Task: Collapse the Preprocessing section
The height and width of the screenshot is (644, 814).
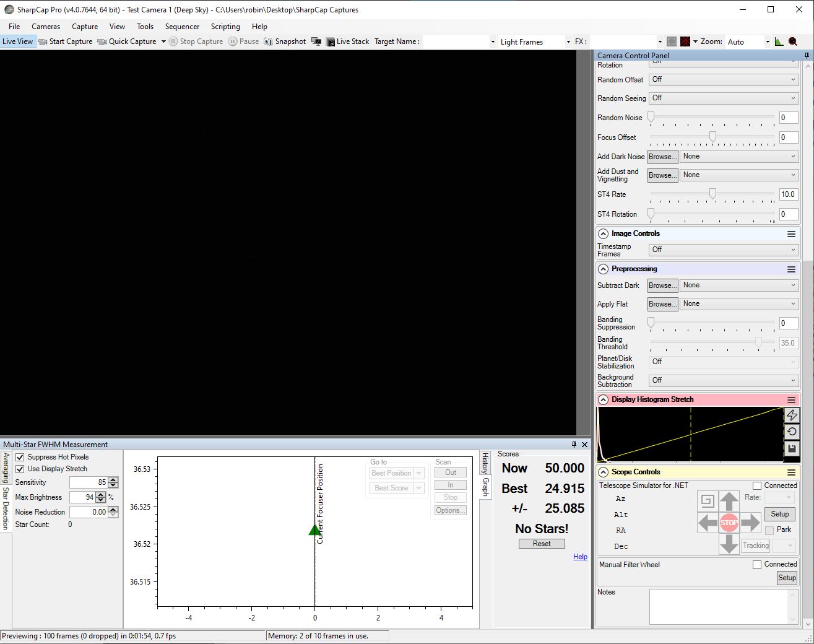Action: tap(603, 269)
